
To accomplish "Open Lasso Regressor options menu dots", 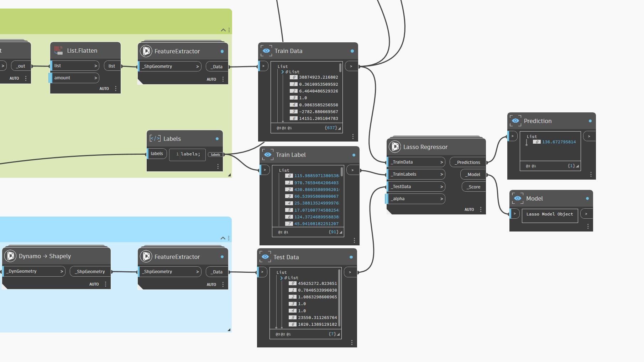I will (481, 209).
